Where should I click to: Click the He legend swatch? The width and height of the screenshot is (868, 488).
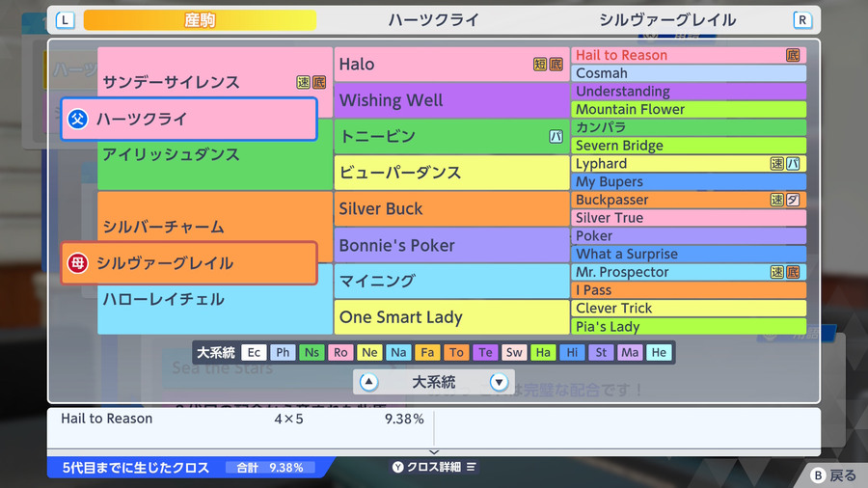coord(659,352)
